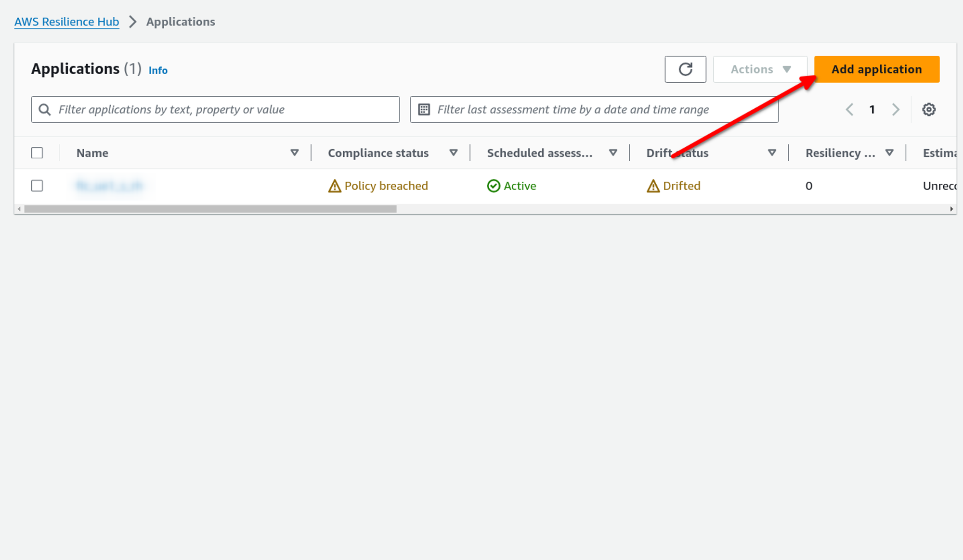
Task: Click the refresh applications icon button
Action: [685, 69]
